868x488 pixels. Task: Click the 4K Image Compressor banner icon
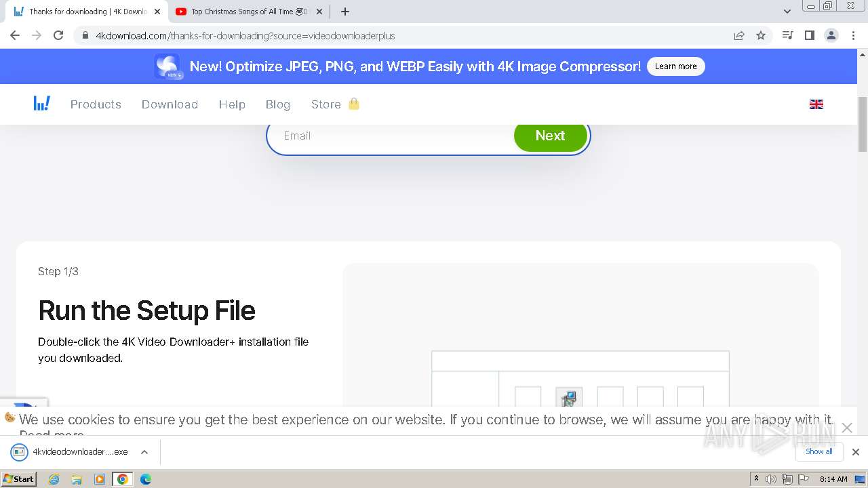[167, 66]
